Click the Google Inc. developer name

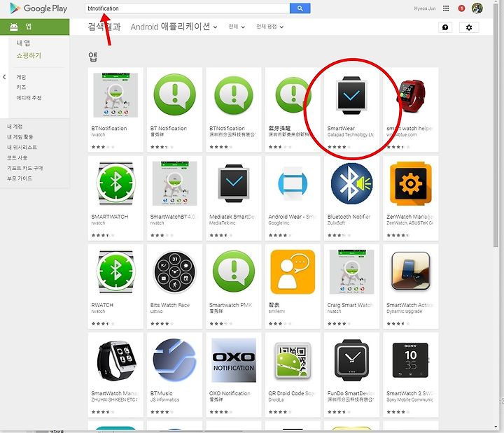(279, 223)
